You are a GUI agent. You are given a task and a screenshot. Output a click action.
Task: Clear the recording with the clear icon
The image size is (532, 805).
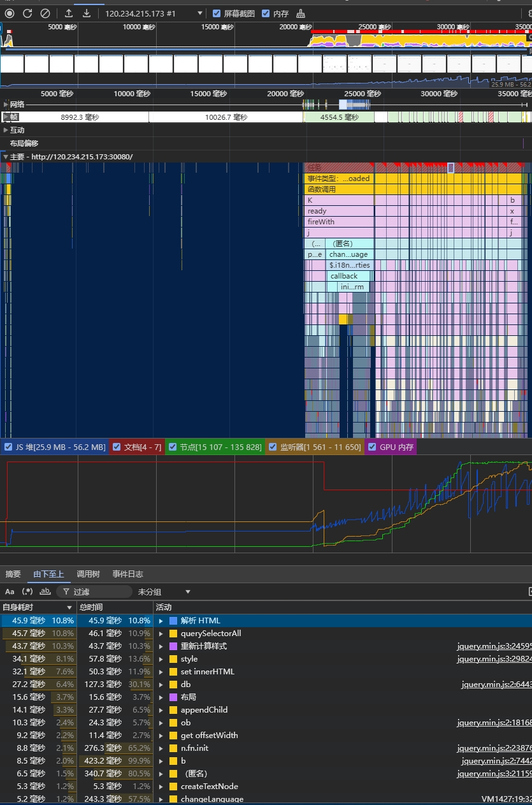click(x=45, y=13)
